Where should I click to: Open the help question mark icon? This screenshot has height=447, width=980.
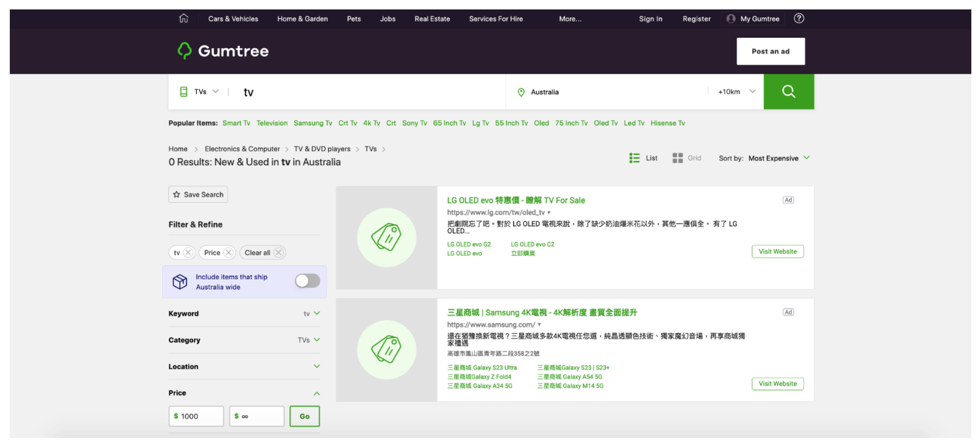799,18
